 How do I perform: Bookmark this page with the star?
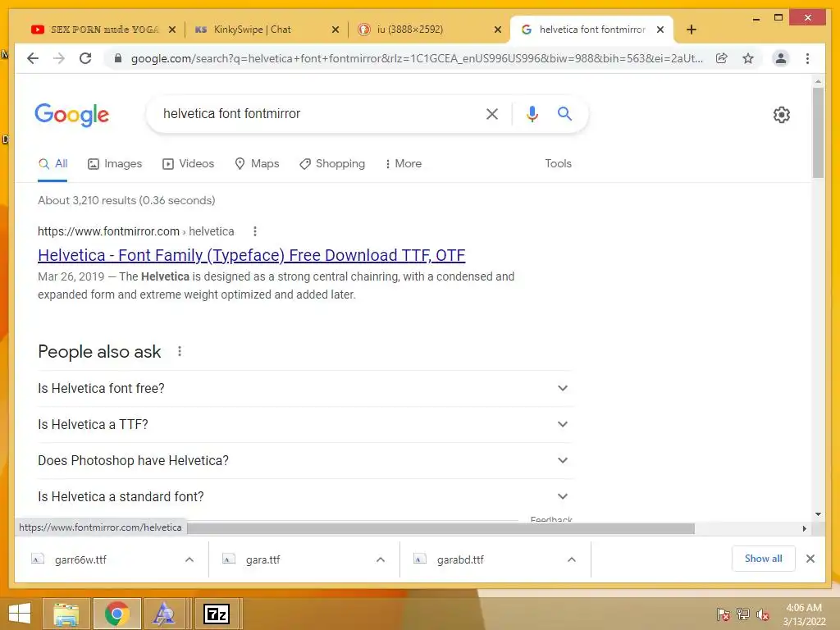click(x=748, y=58)
